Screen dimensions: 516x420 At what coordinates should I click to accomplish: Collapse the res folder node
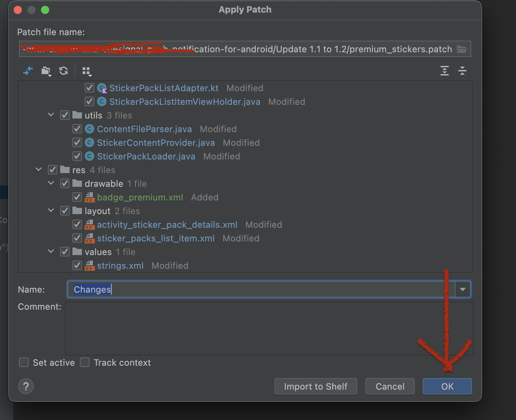point(39,170)
